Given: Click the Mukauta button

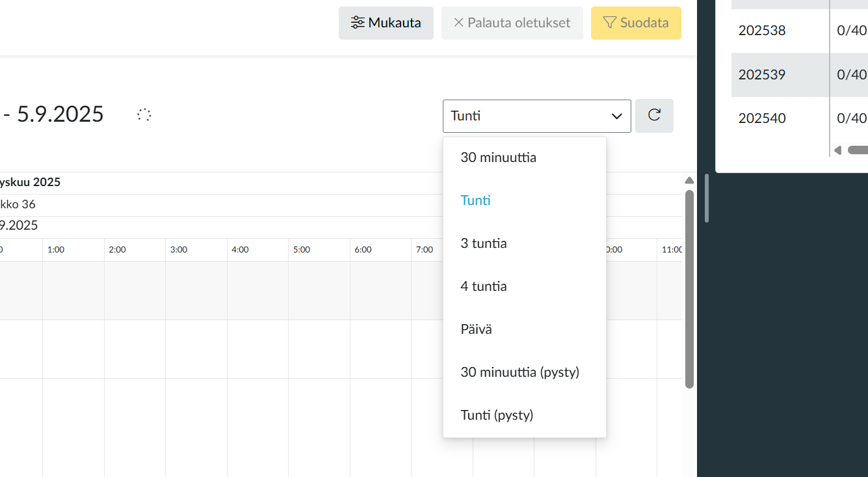Looking at the screenshot, I should pyautogui.click(x=386, y=22).
